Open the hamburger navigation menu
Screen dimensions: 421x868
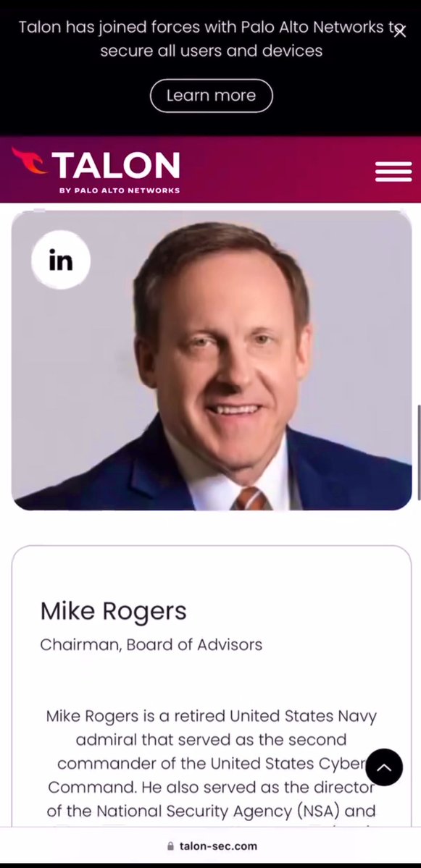[393, 171]
